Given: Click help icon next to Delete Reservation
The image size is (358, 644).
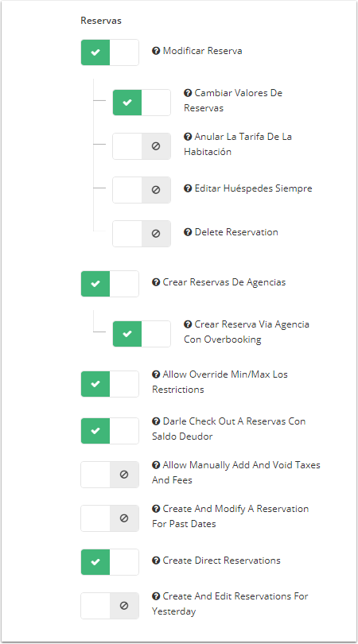Looking at the screenshot, I should (188, 232).
